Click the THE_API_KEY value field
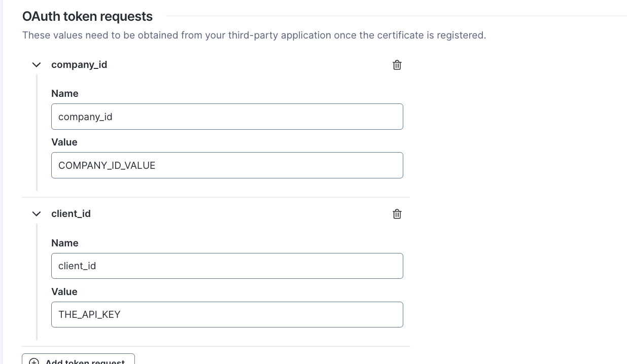The width and height of the screenshot is (627, 364). [x=227, y=314]
